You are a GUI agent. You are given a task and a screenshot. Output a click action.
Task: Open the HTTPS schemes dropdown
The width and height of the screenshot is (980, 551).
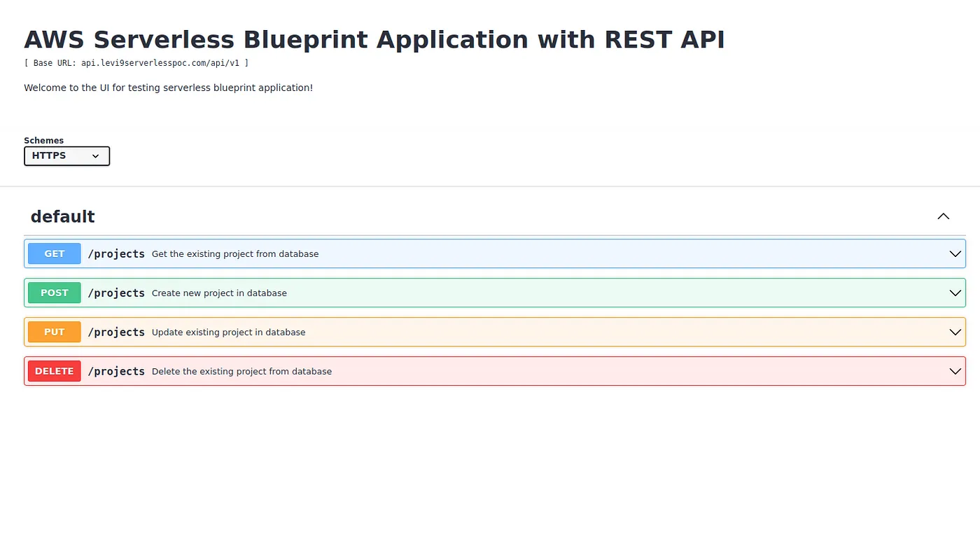66,156
